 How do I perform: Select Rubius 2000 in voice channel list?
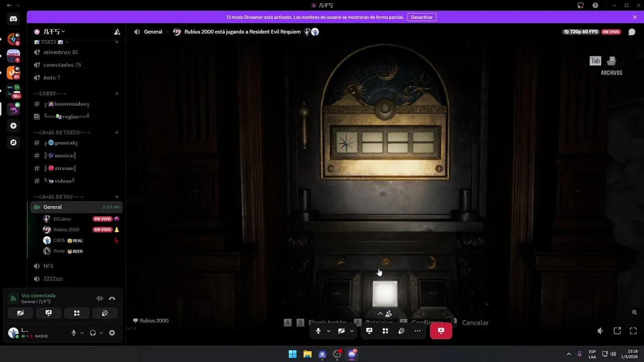coord(82,230)
